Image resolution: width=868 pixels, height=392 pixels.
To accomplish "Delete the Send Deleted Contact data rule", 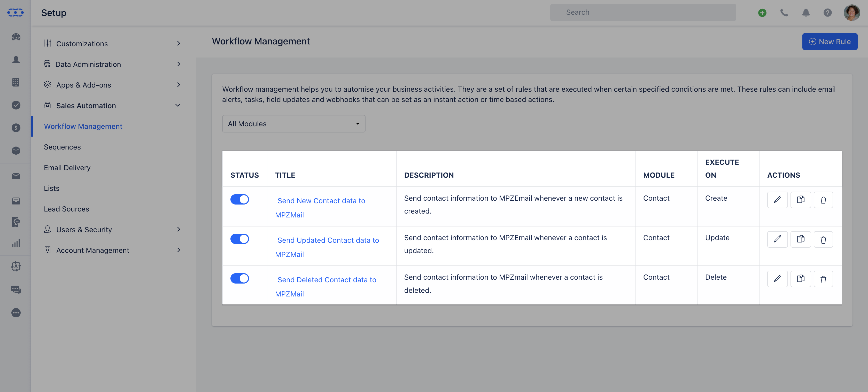I will click(823, 279).
